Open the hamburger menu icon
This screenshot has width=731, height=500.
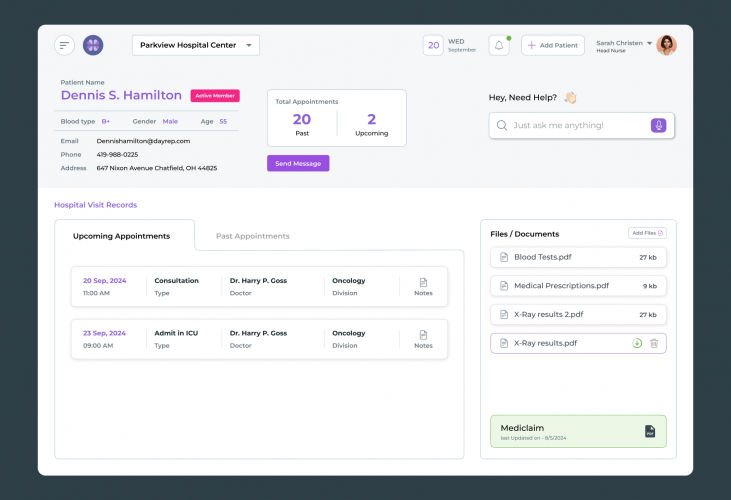coord(64,45)
